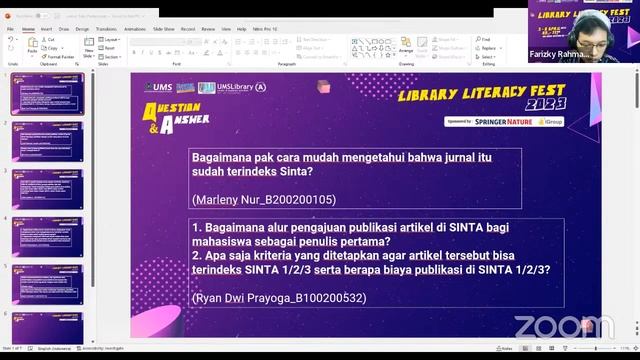The image size is (640, 360).
Task: Activate the Format Painter tool
Action: 58,57
